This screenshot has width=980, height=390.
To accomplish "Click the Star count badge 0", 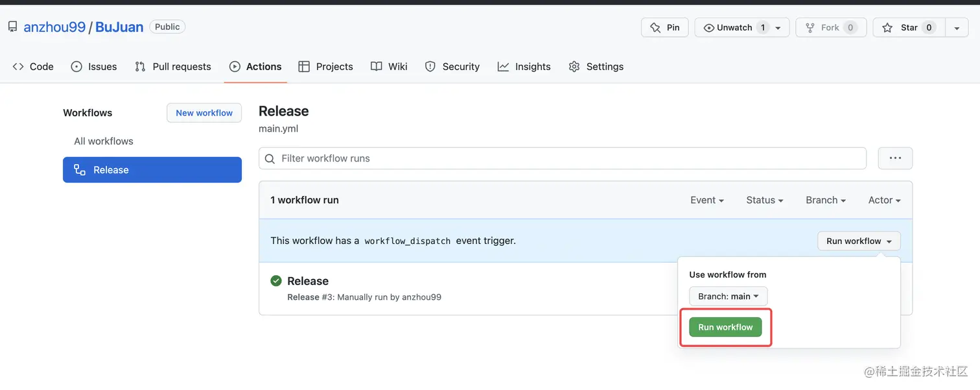I will point(929,27).
